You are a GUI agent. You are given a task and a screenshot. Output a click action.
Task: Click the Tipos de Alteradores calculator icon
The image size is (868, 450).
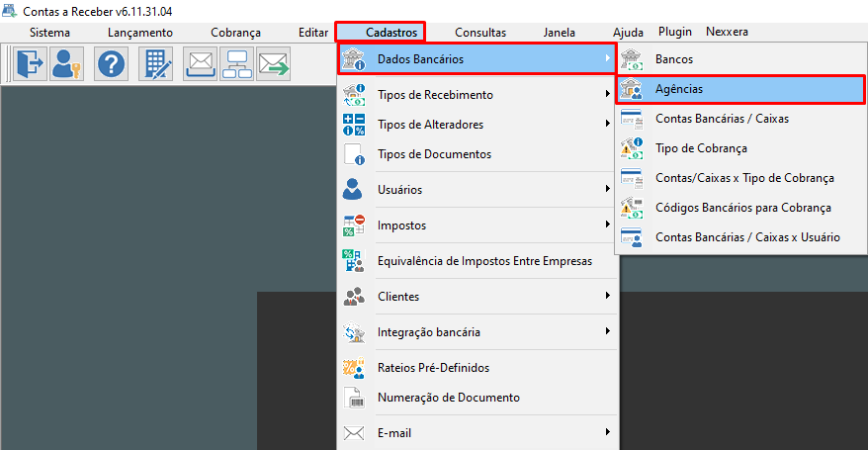[x=354, y=125]
